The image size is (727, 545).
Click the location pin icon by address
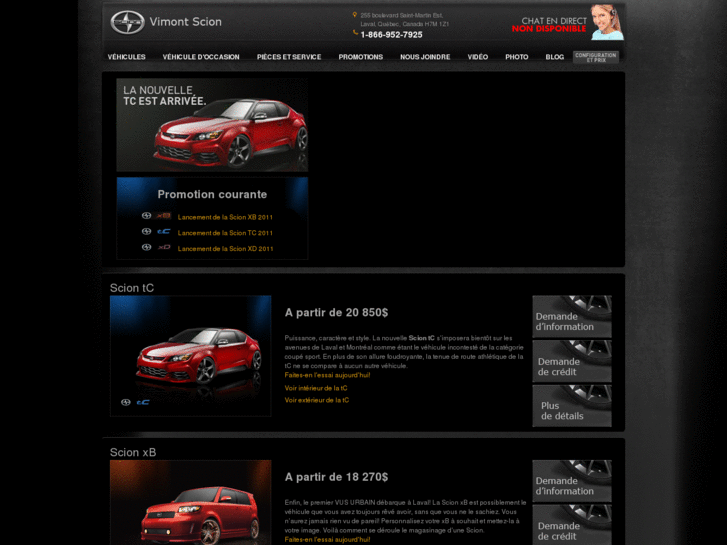pyautogui.click(x=355, y=15)
